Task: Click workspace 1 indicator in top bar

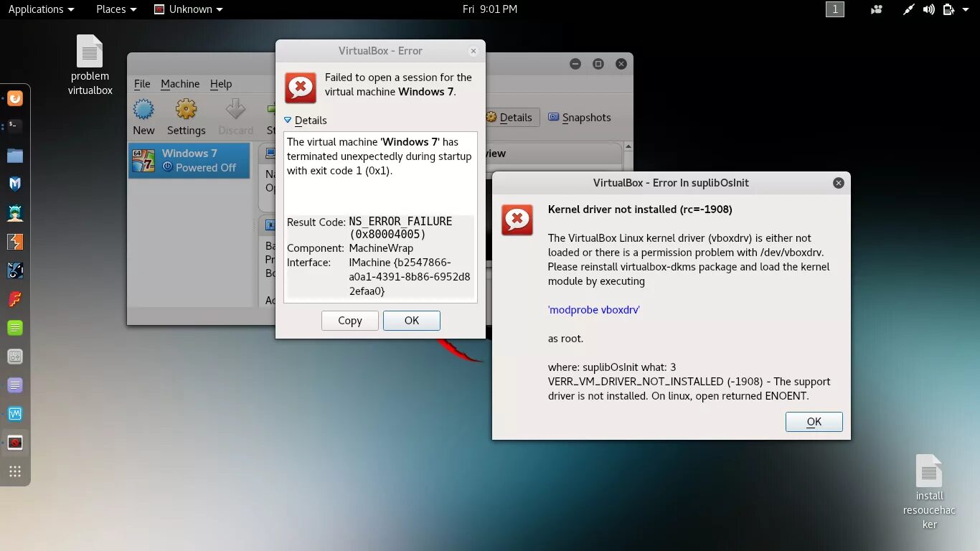Action: pos(834,9)
